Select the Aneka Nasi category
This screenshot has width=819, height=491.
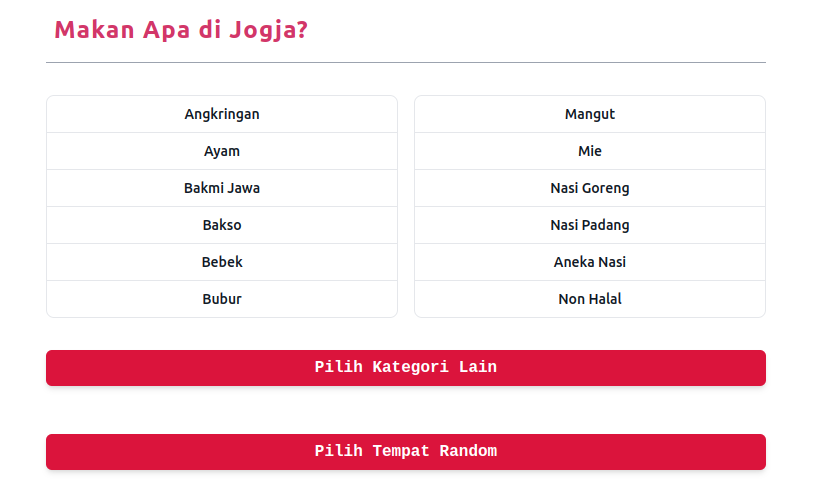pyautogui.click(x=590, y=262)
